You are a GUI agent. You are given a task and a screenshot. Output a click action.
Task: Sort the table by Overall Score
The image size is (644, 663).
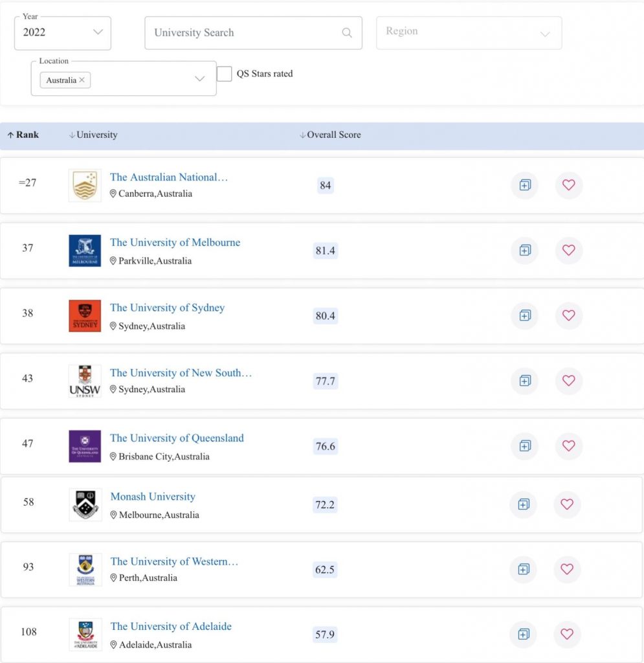click(331, 135)
